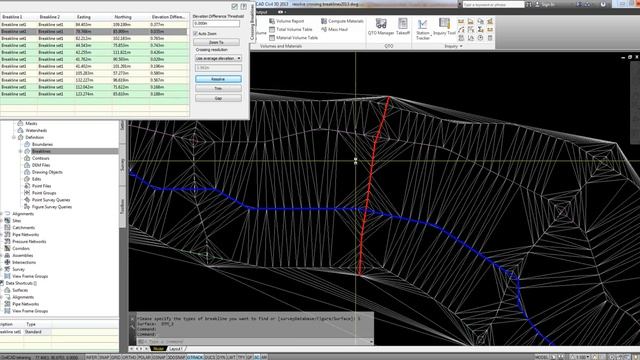The image size is (640, 360).
Task: Select the Crossing Breaklines vertical tab
Action: [253, 22]
